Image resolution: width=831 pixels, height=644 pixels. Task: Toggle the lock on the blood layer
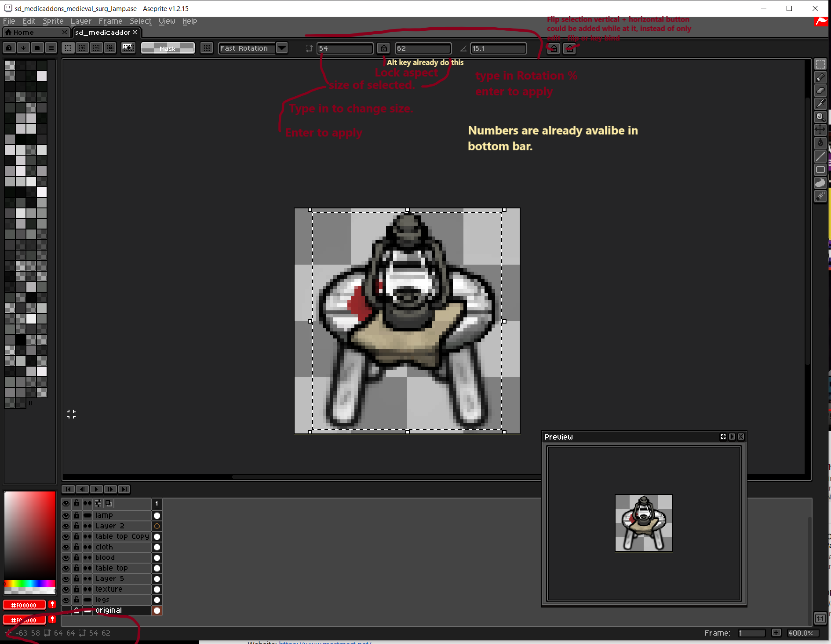[77, 558]
